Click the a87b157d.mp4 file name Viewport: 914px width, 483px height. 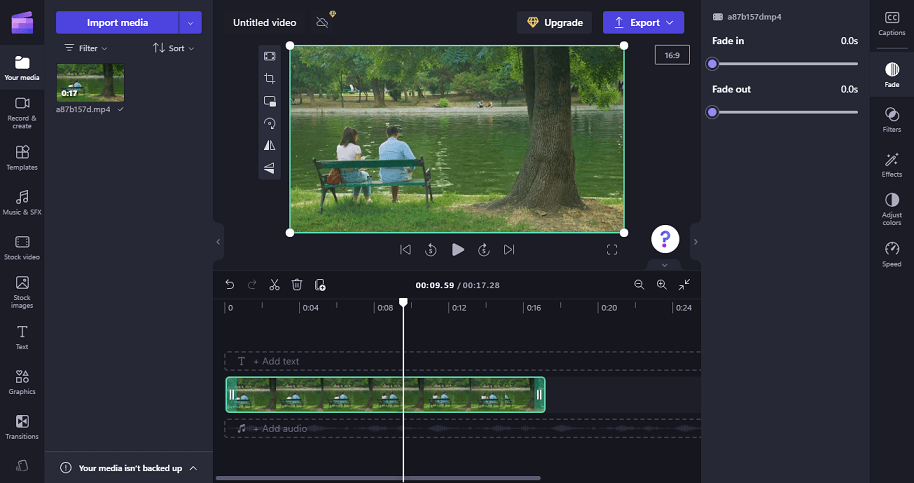83,110
